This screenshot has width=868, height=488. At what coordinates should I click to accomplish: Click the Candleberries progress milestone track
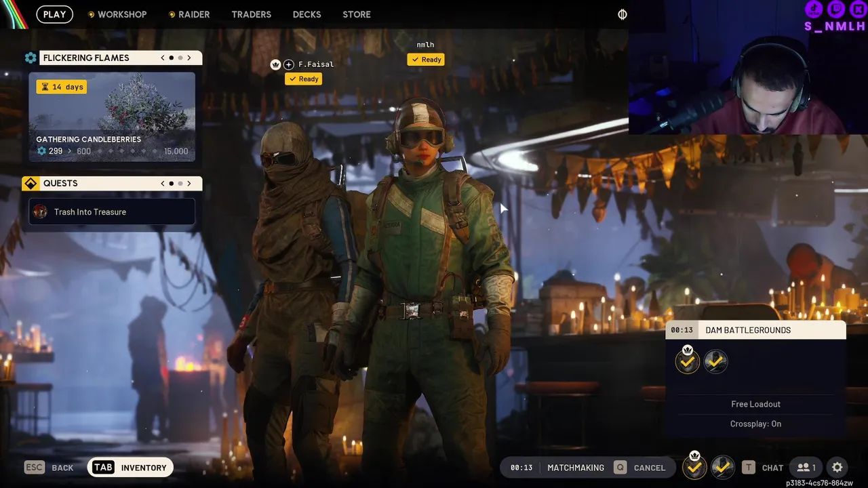[x=112, y=151]
